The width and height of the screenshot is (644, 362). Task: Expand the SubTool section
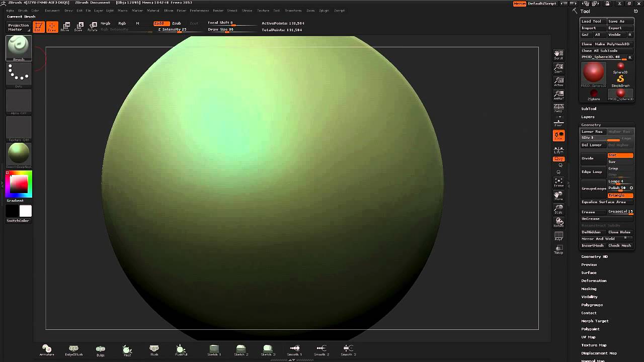pyautogui.click(x=589, y=109)
